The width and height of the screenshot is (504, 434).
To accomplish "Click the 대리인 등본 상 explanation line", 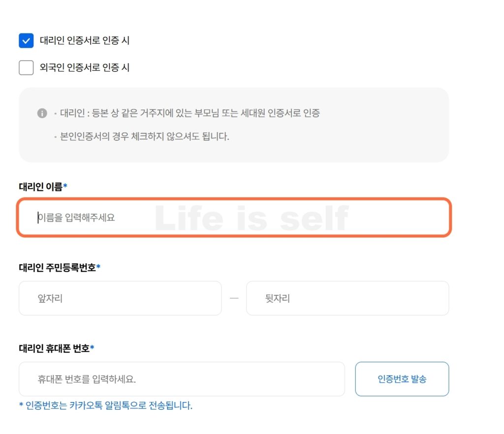I will click(190, 113).
